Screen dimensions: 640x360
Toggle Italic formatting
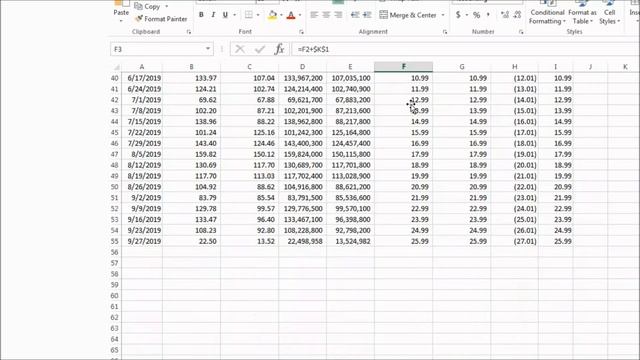click(213, 15)
